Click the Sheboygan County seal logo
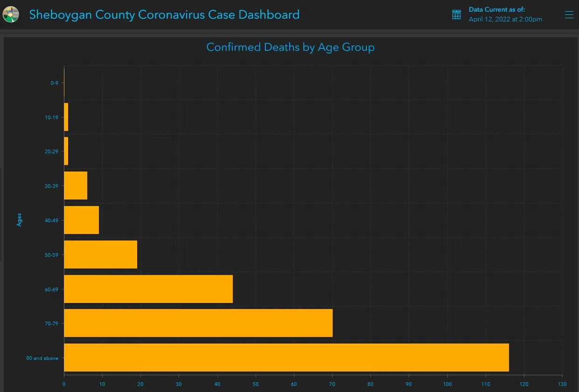The height and width of the screenshot is (392, 579). 11,14
